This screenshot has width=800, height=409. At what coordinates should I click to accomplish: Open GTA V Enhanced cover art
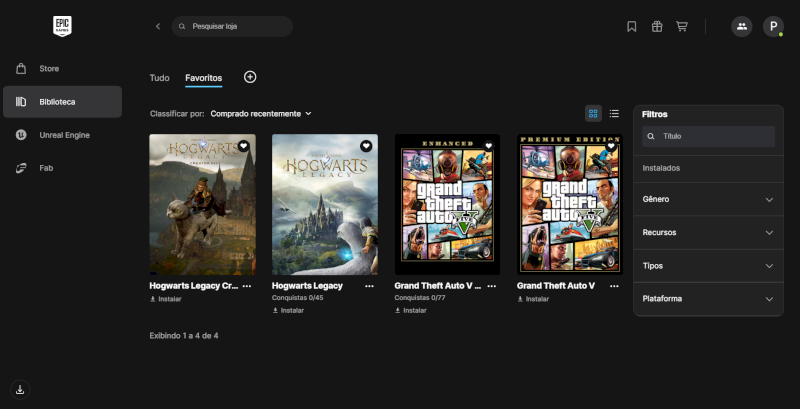pyautogui.click(x=447, y=204)
